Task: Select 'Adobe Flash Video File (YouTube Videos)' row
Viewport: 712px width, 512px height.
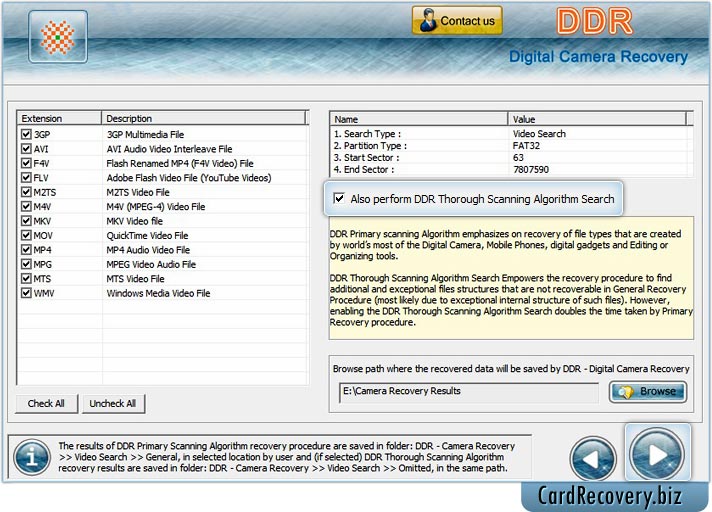Action: (x=189, y=178)
